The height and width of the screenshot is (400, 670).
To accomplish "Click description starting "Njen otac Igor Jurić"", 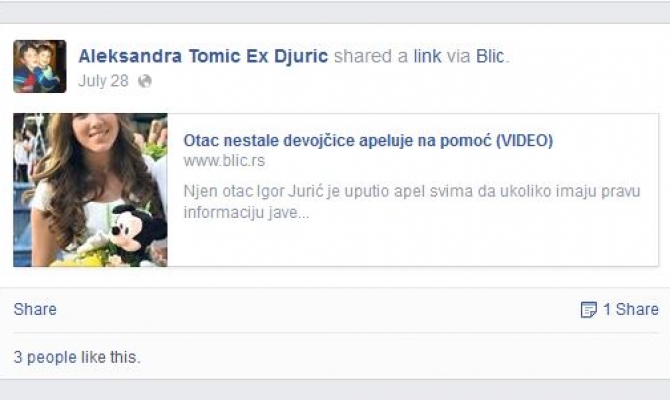I will pyautogui.click(x=411, y=191).
